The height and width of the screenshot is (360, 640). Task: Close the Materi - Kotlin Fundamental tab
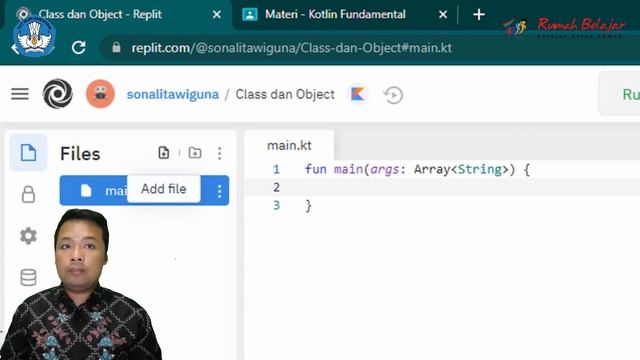tap(443, 15)
